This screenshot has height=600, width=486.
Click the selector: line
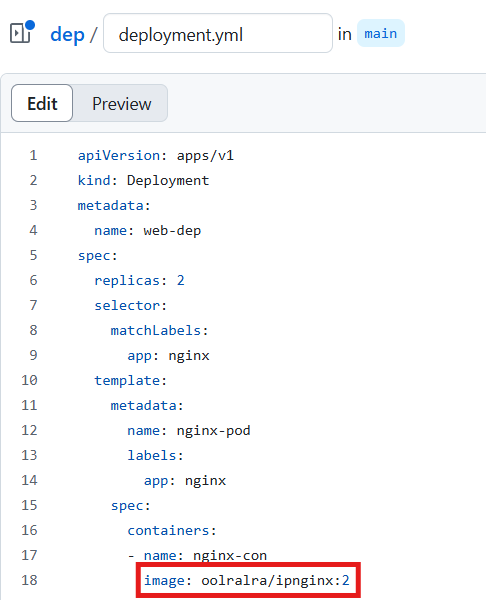[130, 305]
